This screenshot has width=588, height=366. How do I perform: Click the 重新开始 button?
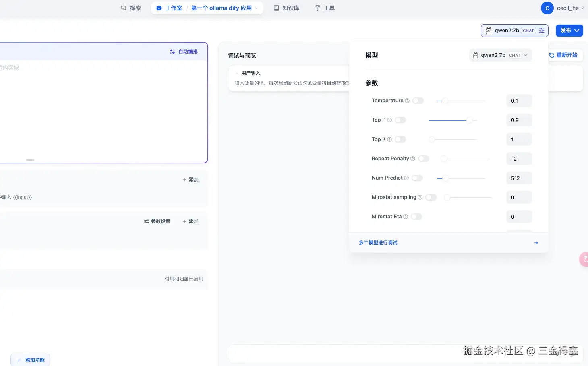(x=563, y=55)
